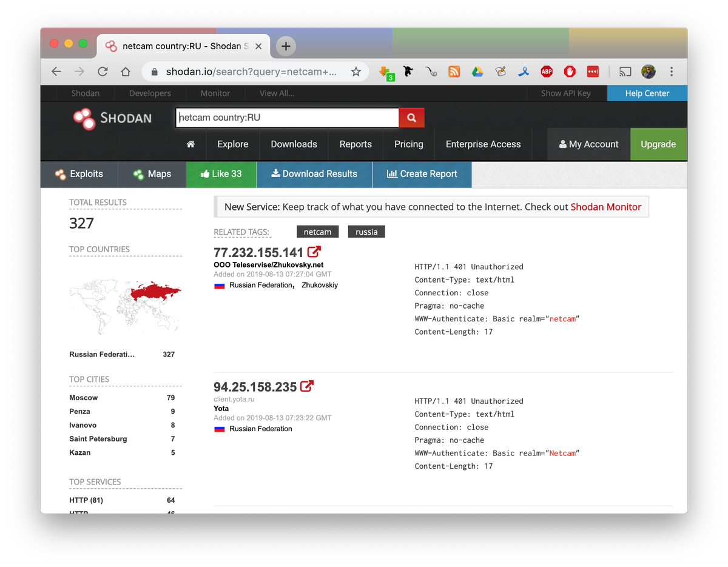Click Show API Key

click(565, 93)
